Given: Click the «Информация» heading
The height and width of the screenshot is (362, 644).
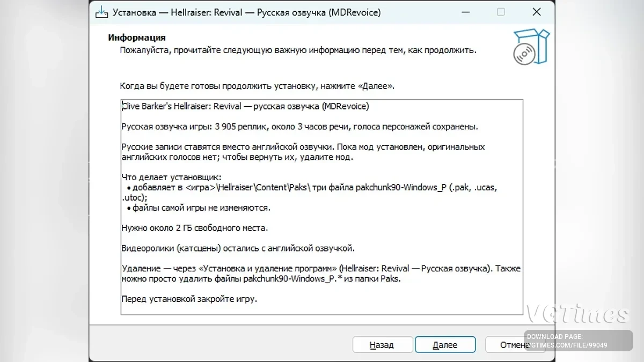Looking at the screenshot, I should point(137,38).
